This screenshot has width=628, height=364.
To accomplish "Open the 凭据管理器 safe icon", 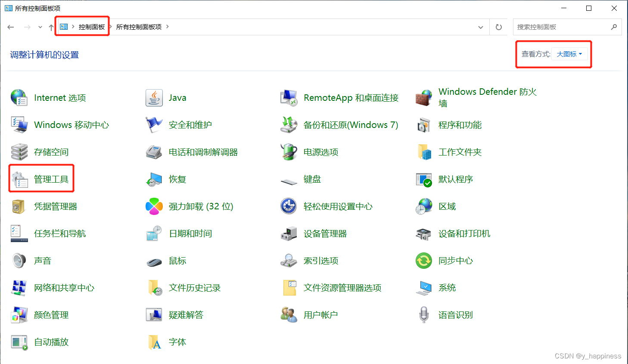I will pyautogui.click(x=19, y=206).
